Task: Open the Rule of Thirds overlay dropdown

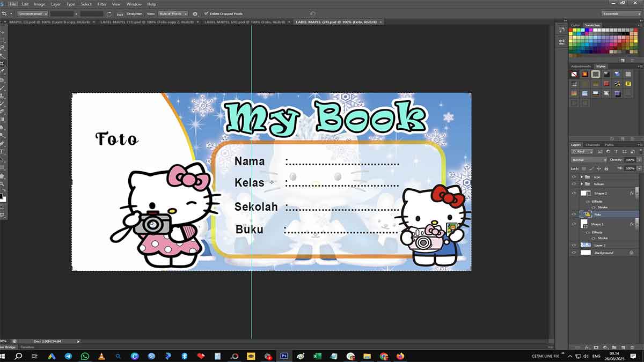Action: pos(173,13)
